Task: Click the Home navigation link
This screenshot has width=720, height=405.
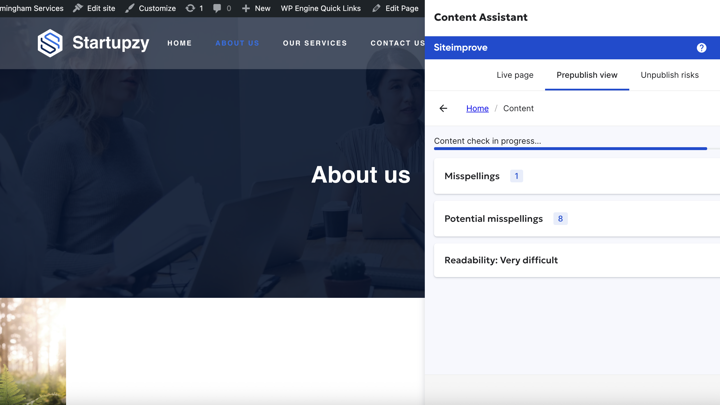Action: coord(180,43)
